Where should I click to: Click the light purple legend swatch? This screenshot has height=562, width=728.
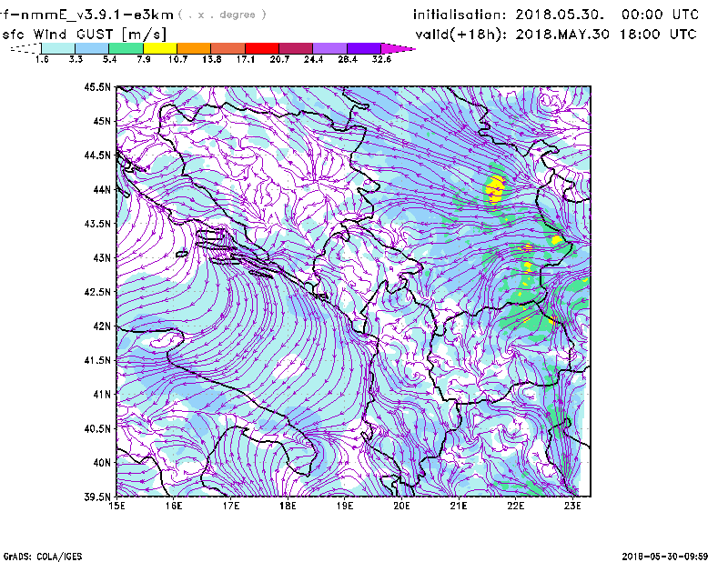coord(330,48)
